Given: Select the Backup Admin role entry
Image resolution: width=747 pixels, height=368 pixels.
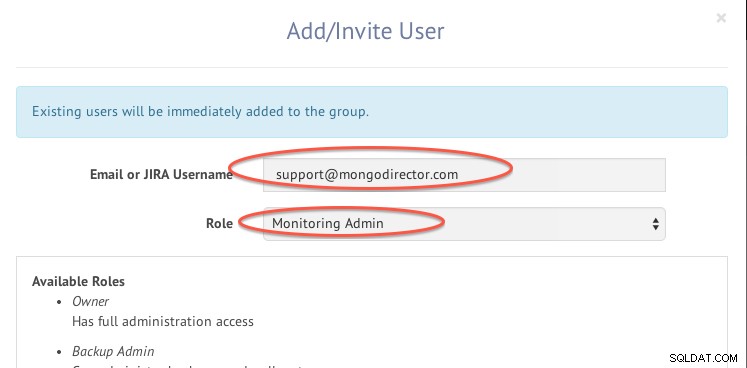Looking at the screenshot, I should [113, 351].
